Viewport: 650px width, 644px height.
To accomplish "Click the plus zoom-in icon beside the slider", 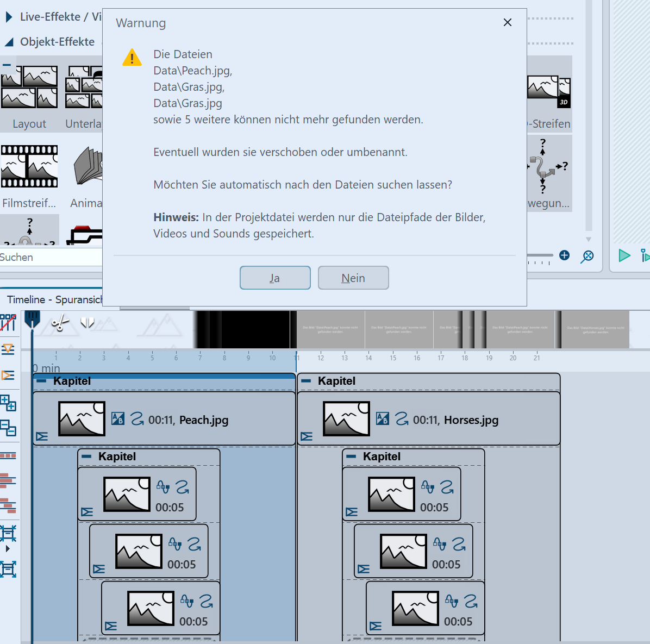I will tap(564, 255).
